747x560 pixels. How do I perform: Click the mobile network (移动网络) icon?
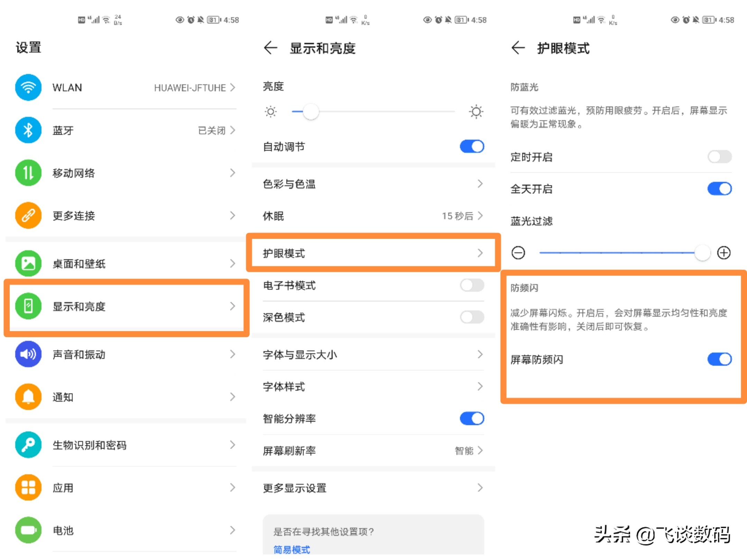tap(28, 173)
